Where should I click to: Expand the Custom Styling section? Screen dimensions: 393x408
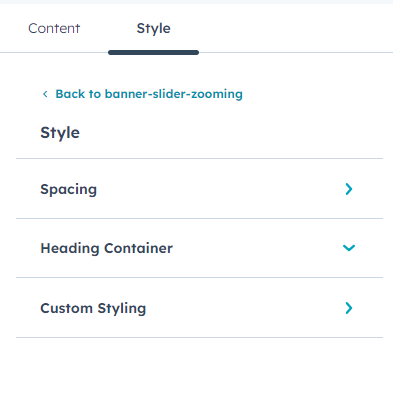click(x=199, y=308)
